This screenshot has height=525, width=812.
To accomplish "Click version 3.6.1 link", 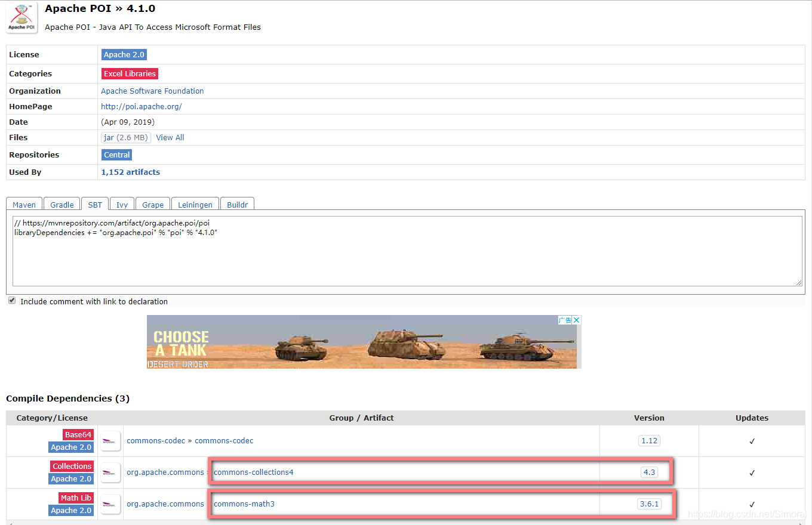I will [649, 504].
